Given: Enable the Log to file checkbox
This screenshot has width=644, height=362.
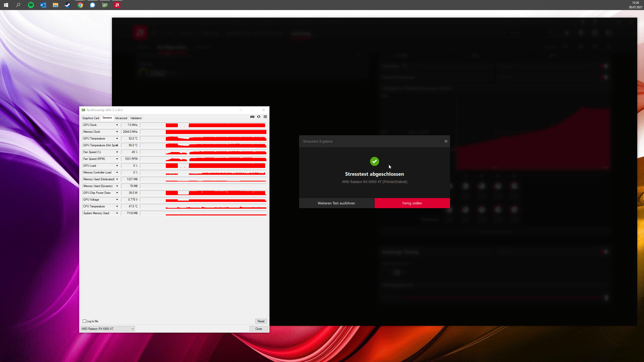Looking at the screenshot, I should [85, 321].
